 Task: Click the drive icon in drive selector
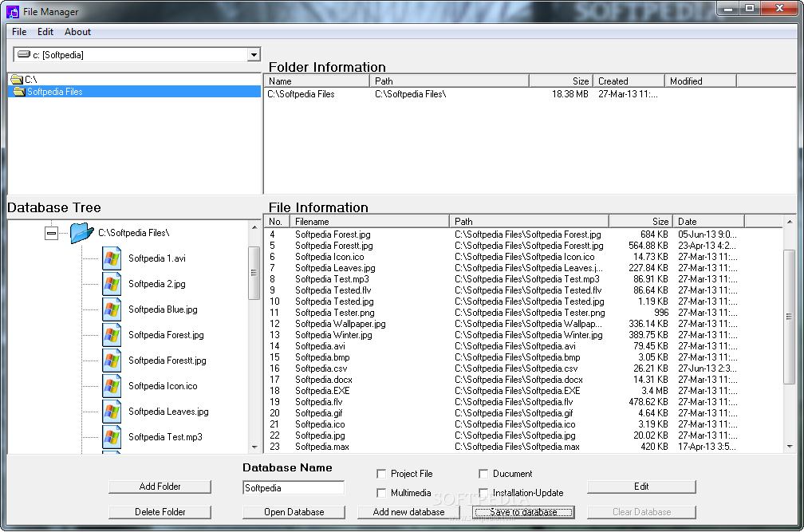(x=24, y=54)
